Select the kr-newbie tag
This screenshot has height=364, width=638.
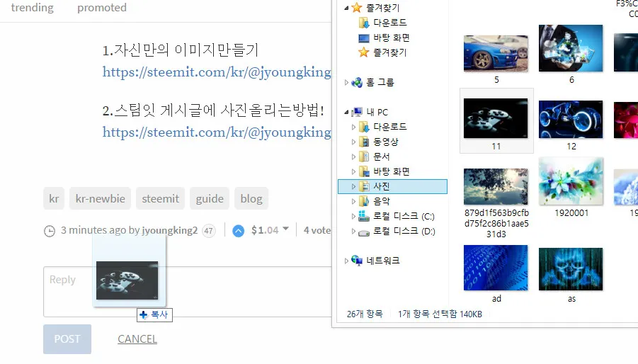point(100,198)
